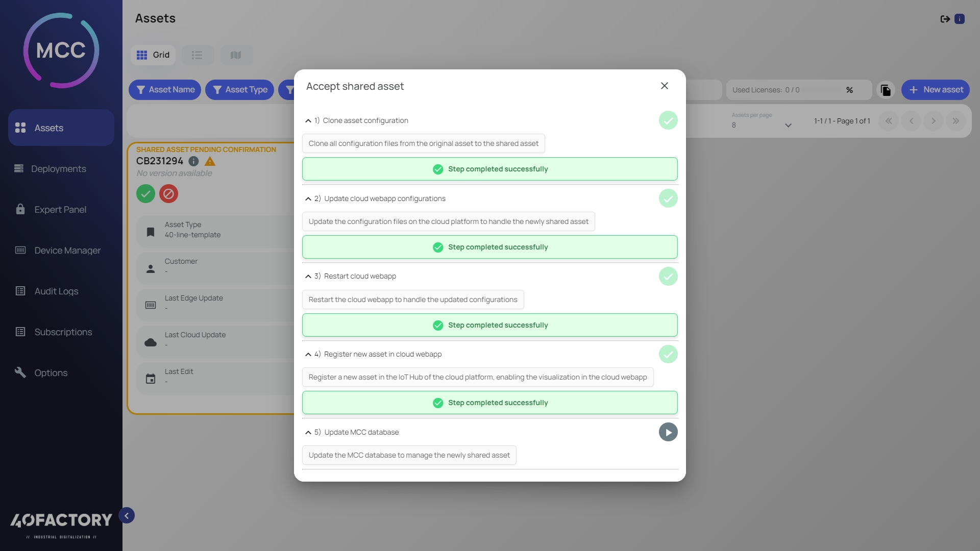Collapse the sidebar with the arrow button
The width and height of the screenshot is (980, 551).
(x=127, y=515)
